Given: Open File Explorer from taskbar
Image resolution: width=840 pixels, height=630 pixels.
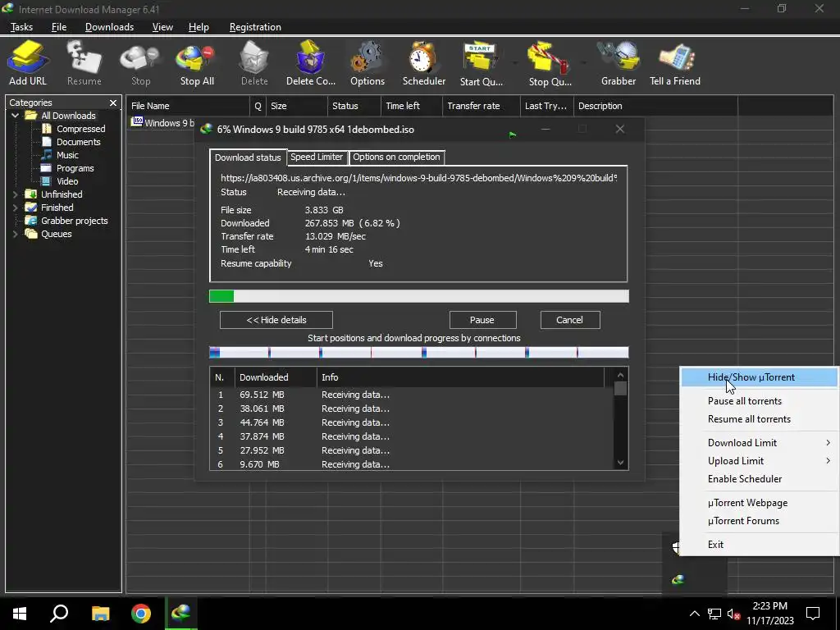Looking at the screenshot, I should [100, 613].
